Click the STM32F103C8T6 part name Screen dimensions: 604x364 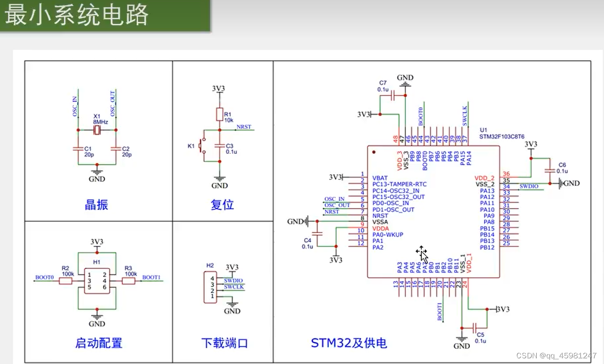click(502, 137)
